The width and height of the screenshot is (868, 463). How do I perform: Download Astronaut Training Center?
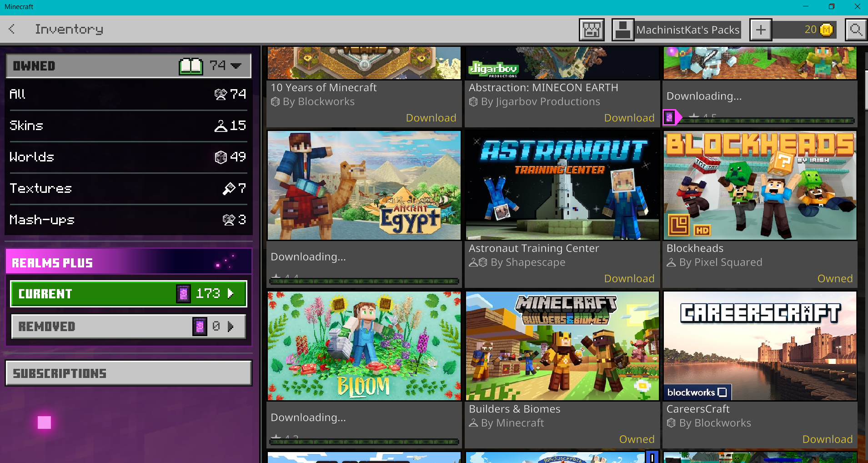629,278
